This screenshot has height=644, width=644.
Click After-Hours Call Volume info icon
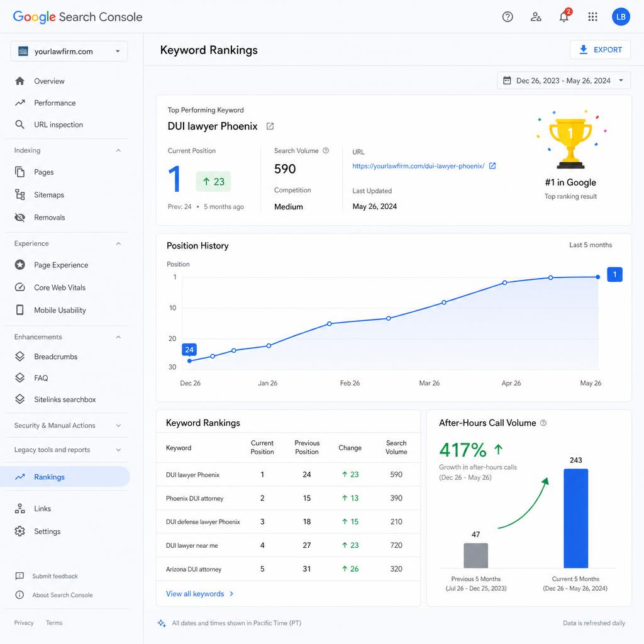click(543, 423)
